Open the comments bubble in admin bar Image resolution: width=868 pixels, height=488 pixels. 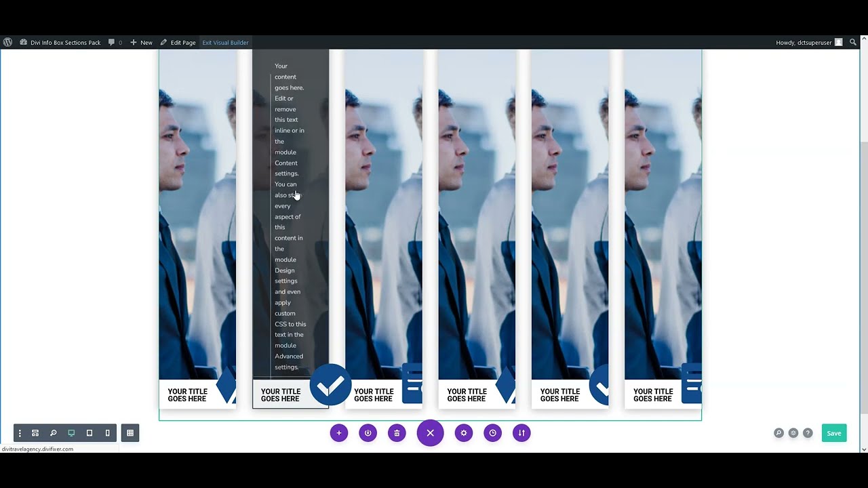coord(115,42)
